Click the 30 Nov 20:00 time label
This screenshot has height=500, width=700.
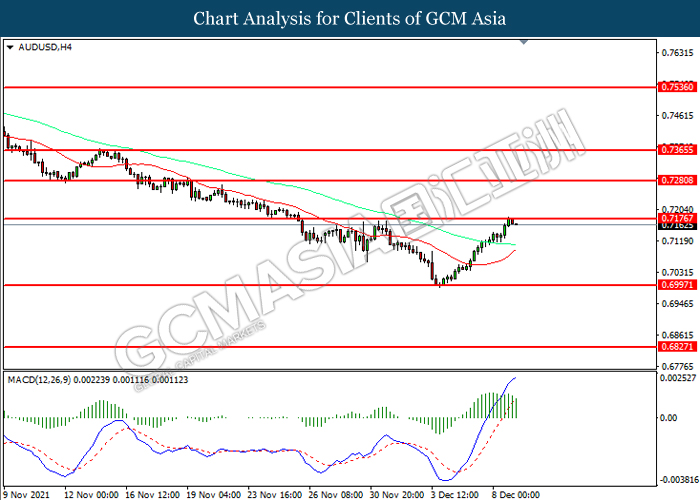(x=397, y=495)
